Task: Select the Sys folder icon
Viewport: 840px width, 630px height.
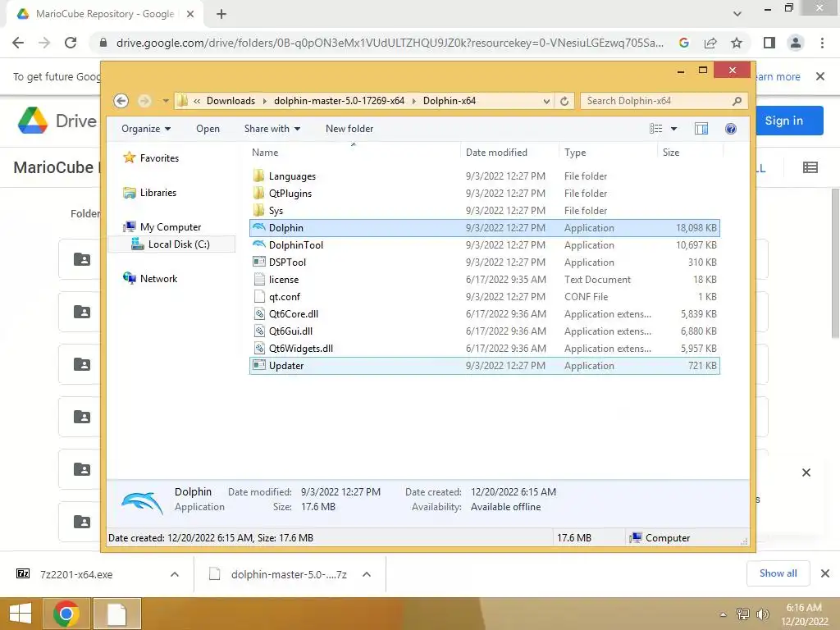Action: point(258,210)
